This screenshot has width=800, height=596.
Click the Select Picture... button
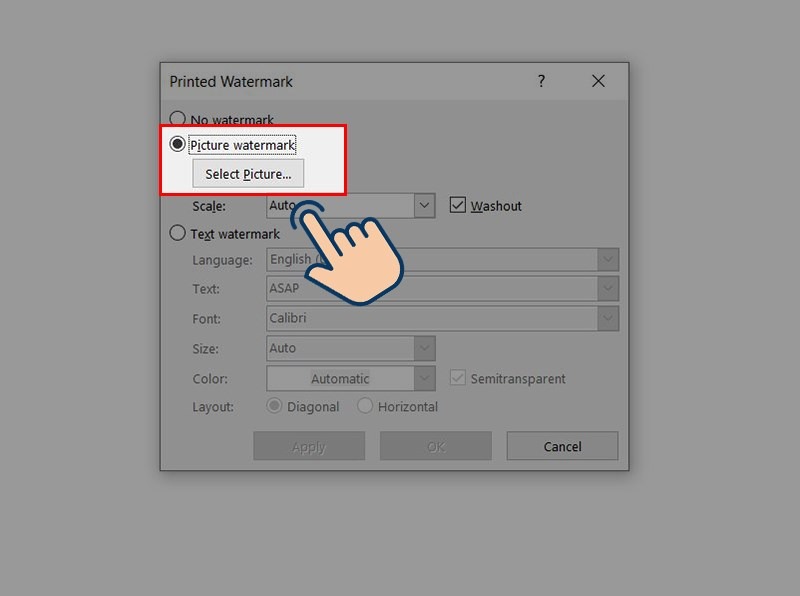pyautogui.click(x=248, y=173)
